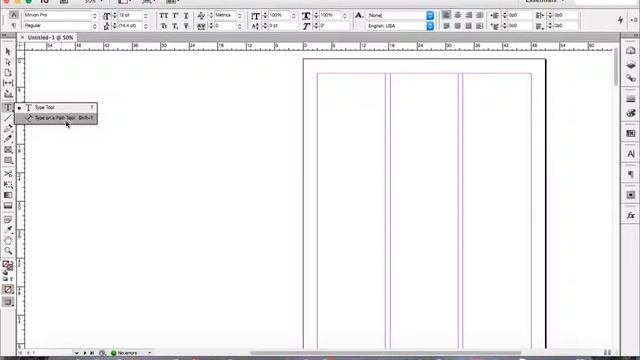The width and height of the screenshot is (640, 360).
Task: Select the Direct Selection tool
Action: click(8, 62)
